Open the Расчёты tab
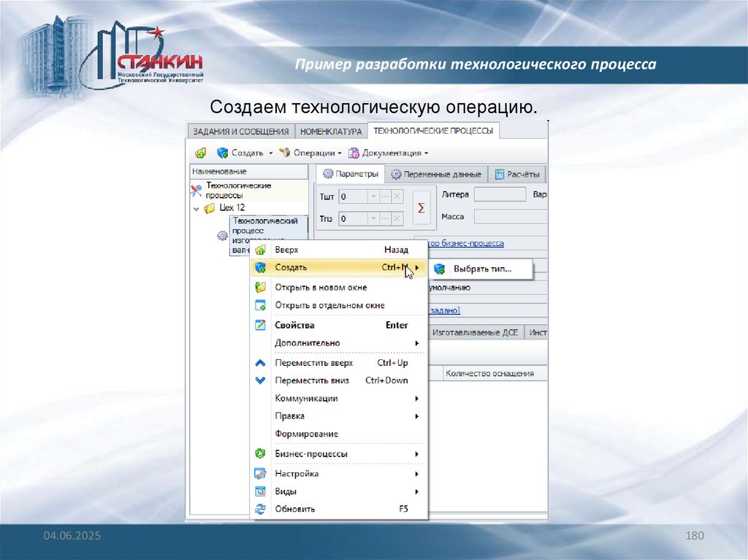The image size is (748, 560). pos(517,174)
